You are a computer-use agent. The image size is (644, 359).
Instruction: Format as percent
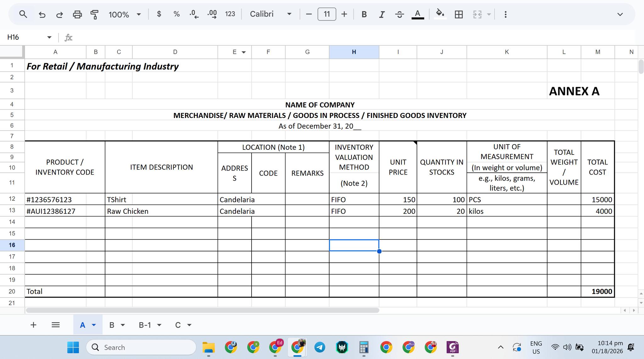tap(176, 14)
